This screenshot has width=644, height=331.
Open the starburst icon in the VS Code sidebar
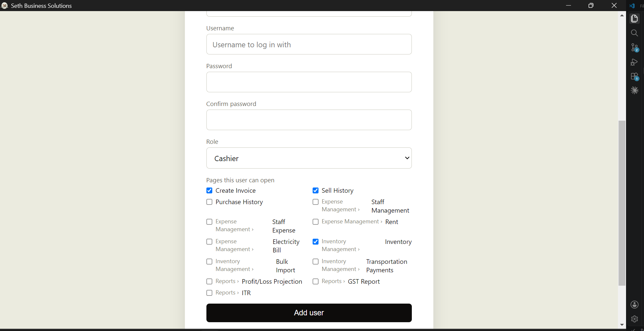[634, 90]
